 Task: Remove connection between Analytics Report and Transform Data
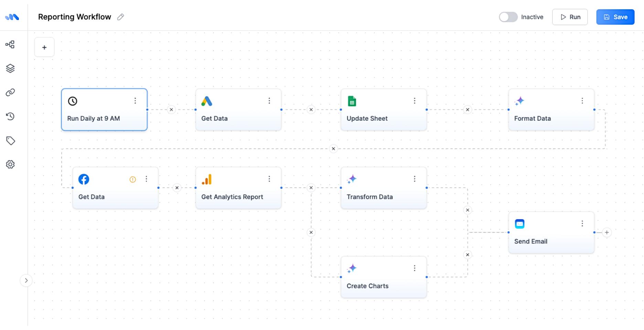pos(311,188)
